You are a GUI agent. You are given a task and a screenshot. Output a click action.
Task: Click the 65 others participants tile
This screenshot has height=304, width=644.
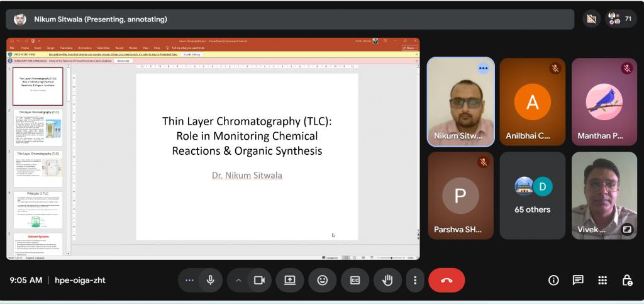[x=532, y=196]
